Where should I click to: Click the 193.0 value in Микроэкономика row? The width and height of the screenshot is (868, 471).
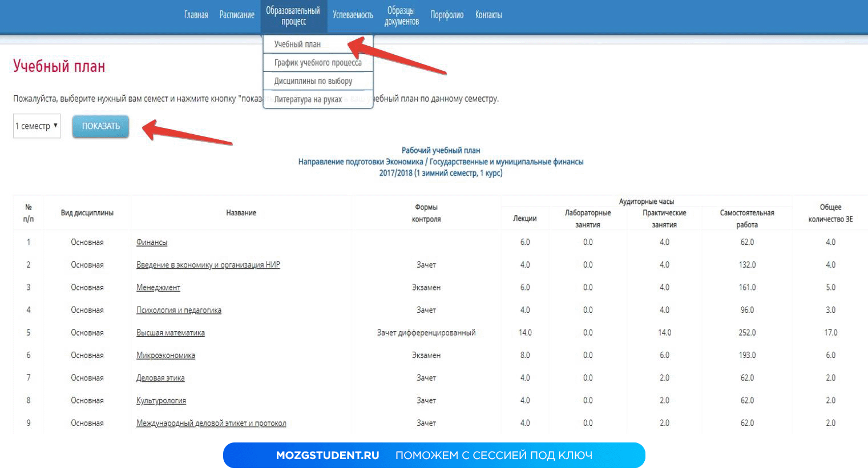click(x=747, y=355)
